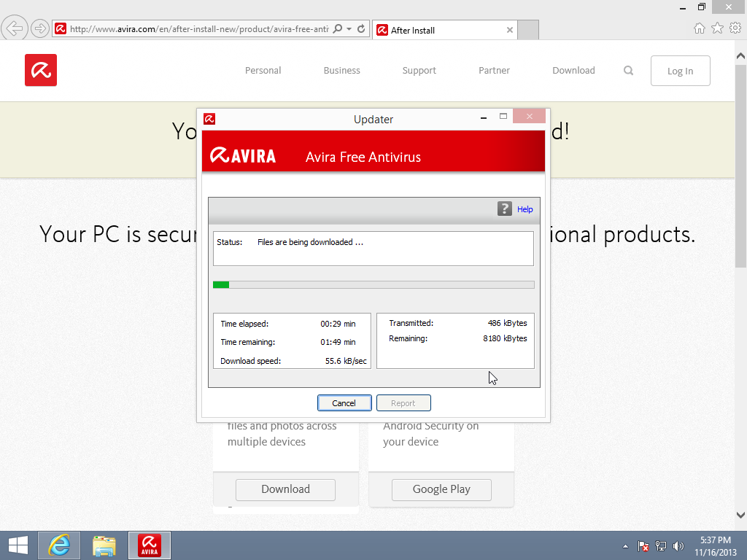The width and height of the screenshot is (747, 560).
Task: Click the Help question mark icon
Action: [505, 209]
